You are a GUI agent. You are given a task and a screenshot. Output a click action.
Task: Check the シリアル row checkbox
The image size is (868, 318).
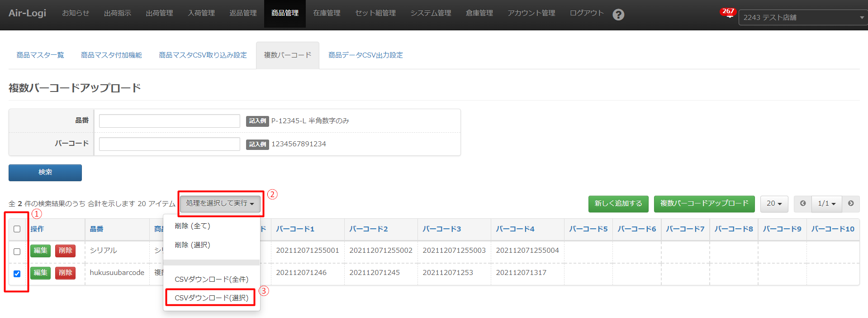[x=17, y=252]
